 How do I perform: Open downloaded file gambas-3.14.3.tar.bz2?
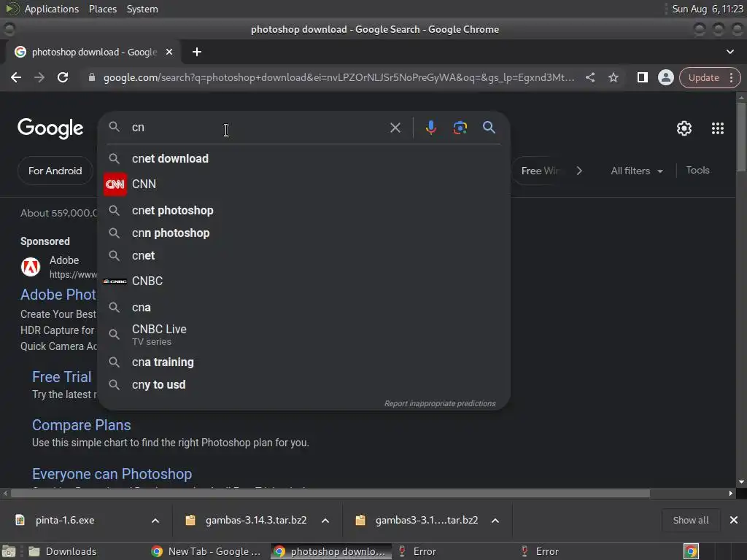tap(256, 520)
